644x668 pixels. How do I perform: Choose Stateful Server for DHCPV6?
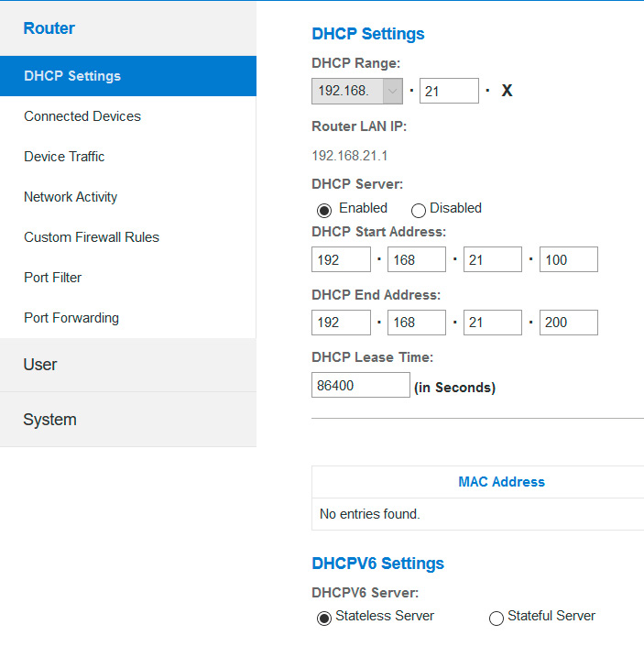(x=497, y=618)
